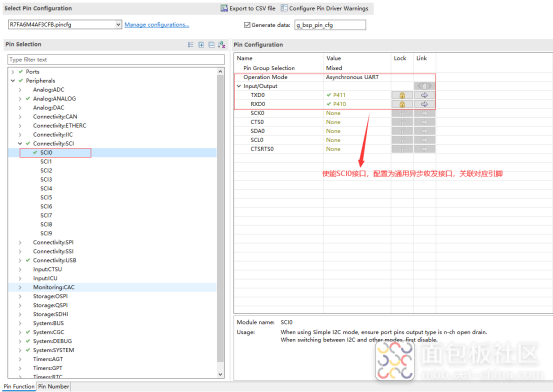This screenshot has height=392, width=553.
Task: Click Mixed value of Pin Group Selection
Action: [x=334, y=68]
